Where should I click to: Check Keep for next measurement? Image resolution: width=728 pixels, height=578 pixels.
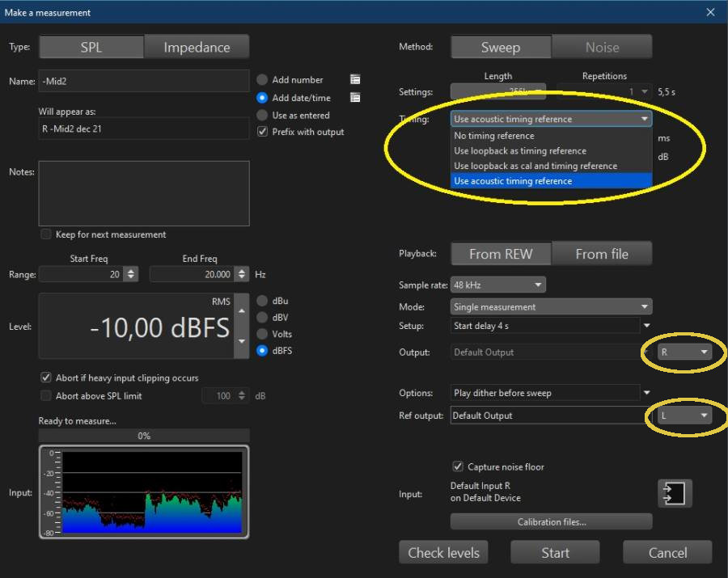pyautogui.click(x=46, y=234)
